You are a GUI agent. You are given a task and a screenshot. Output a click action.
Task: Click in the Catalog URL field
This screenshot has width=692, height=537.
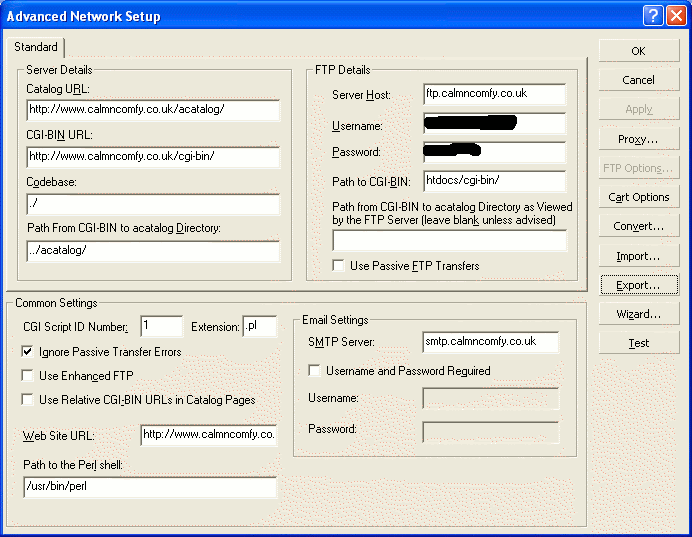[152, 110]
